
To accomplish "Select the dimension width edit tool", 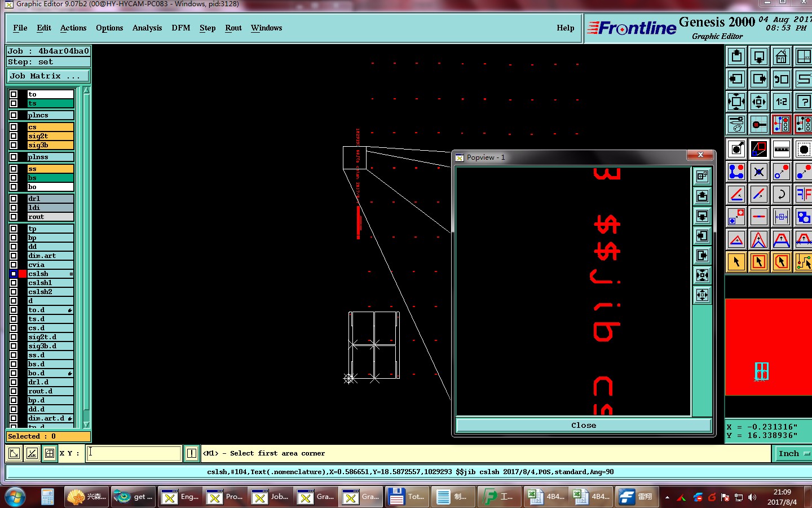I will pos(782,217).
